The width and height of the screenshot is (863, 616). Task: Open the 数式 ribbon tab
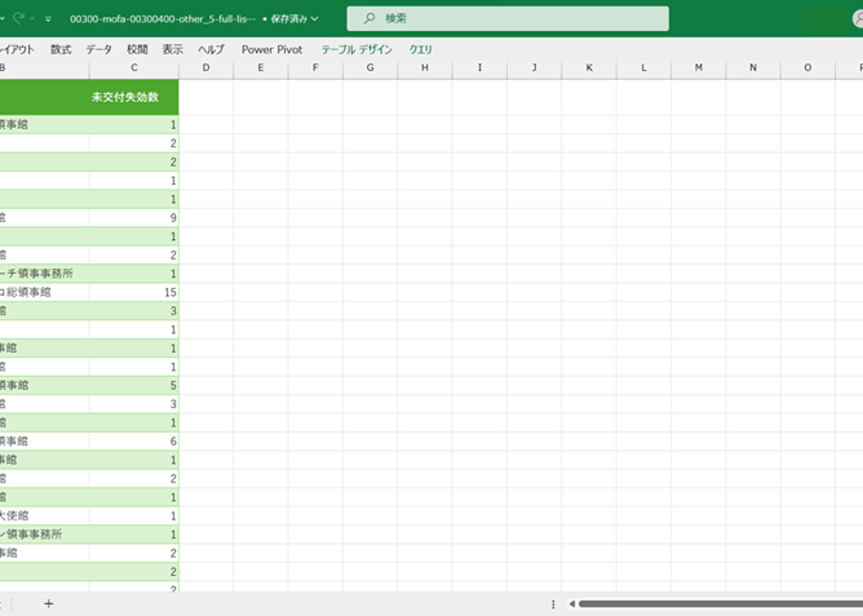[61, 49]
